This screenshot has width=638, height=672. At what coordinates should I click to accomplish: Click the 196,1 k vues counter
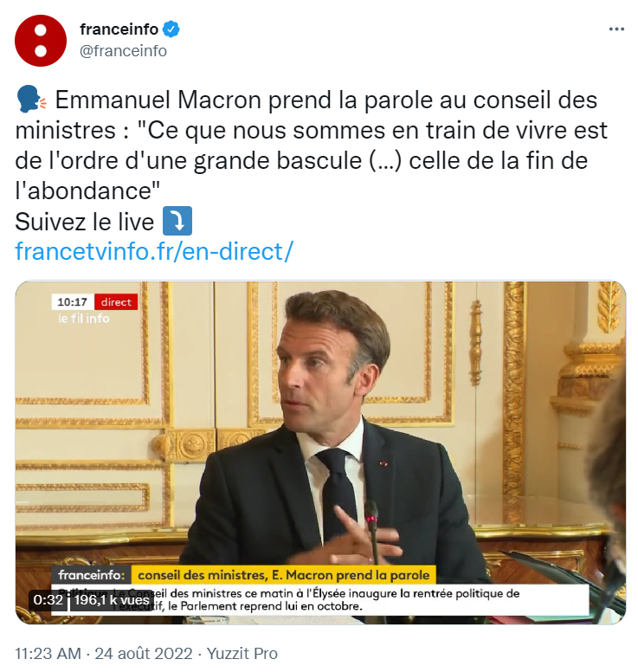pyautogui.click(x=112, y=599)
